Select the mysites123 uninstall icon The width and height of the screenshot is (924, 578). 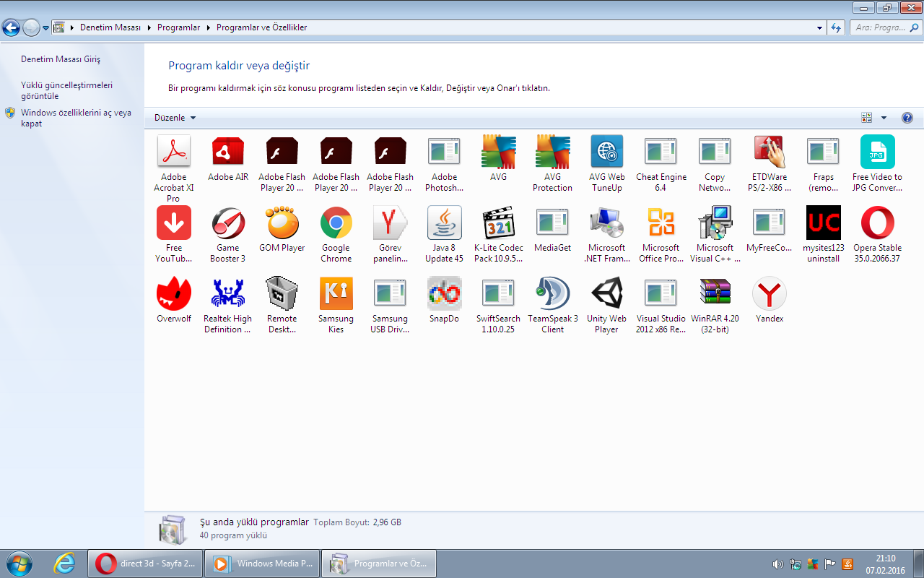click(x=824, y=223)
